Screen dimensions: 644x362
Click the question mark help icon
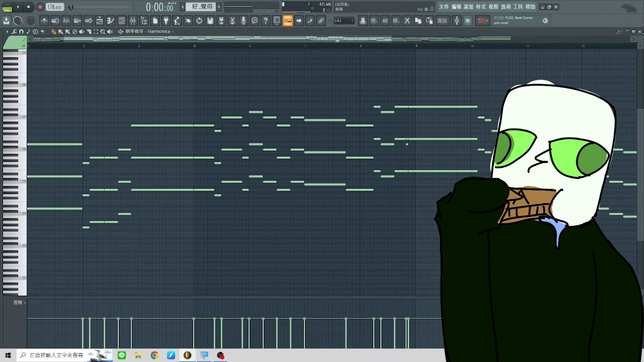click(x=266, y=21)
